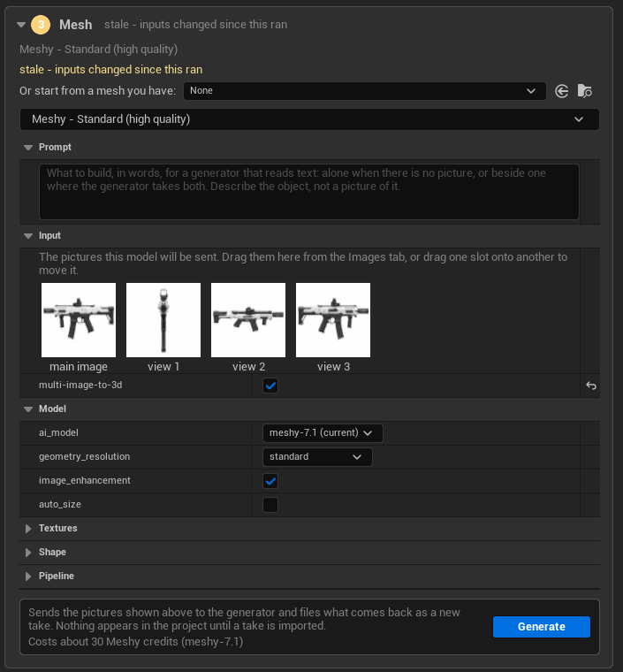Open the ai_model meshy-7.1 dropdown

(x=322, y=433)
